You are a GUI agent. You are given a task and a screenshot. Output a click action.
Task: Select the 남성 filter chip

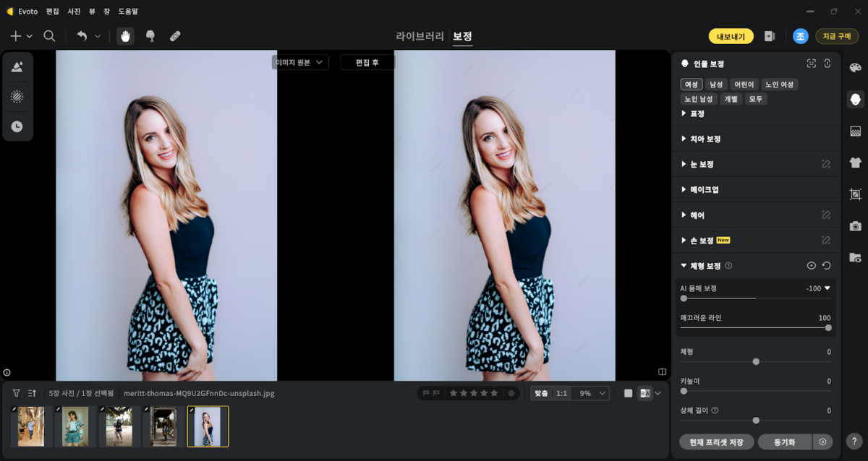coord(716,85)
